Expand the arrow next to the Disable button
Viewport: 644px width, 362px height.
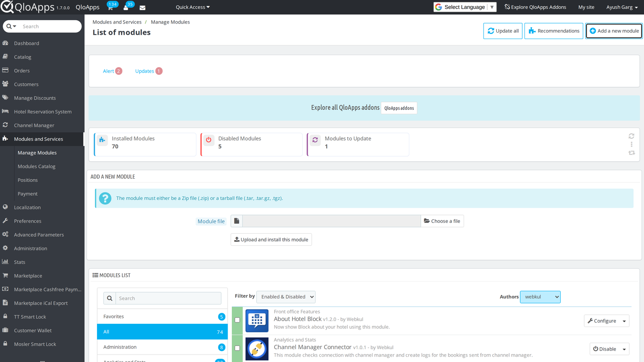click(624, 349)
